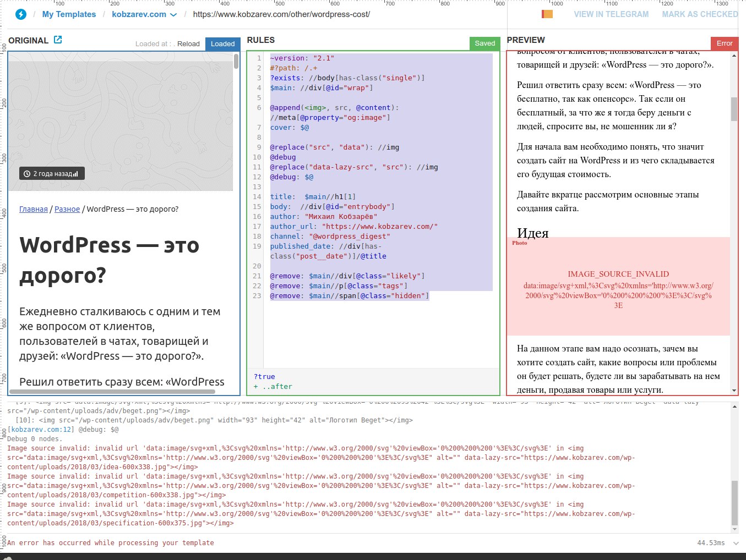Click the cover: $@ line

290,128
